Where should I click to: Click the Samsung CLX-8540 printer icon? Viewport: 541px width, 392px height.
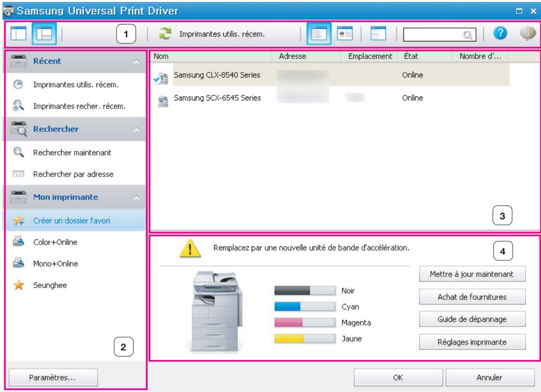pos(161,78)
